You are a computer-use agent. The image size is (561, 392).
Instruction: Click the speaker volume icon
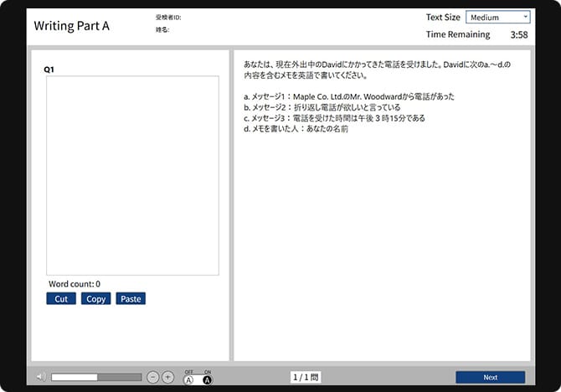tap(41, 377)
